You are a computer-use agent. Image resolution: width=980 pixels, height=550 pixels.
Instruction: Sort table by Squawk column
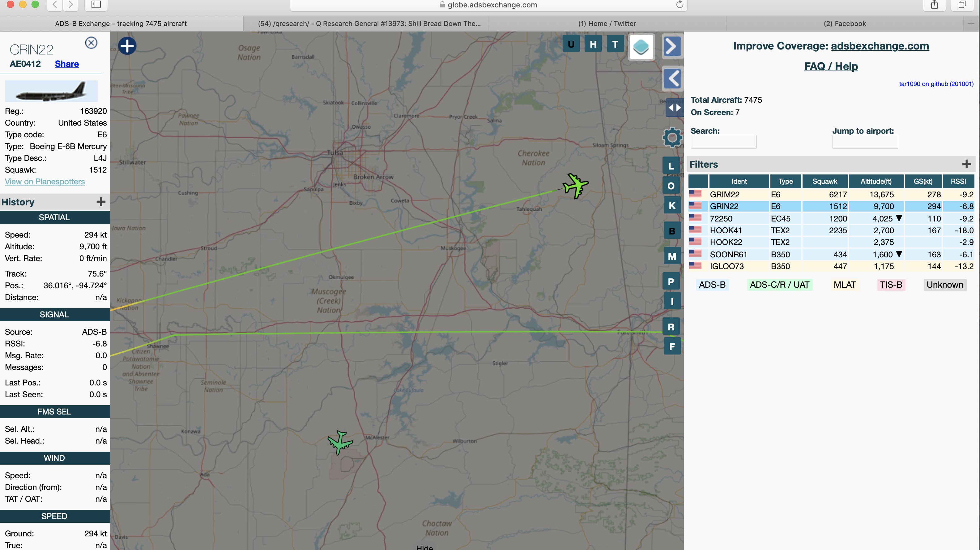825,182
